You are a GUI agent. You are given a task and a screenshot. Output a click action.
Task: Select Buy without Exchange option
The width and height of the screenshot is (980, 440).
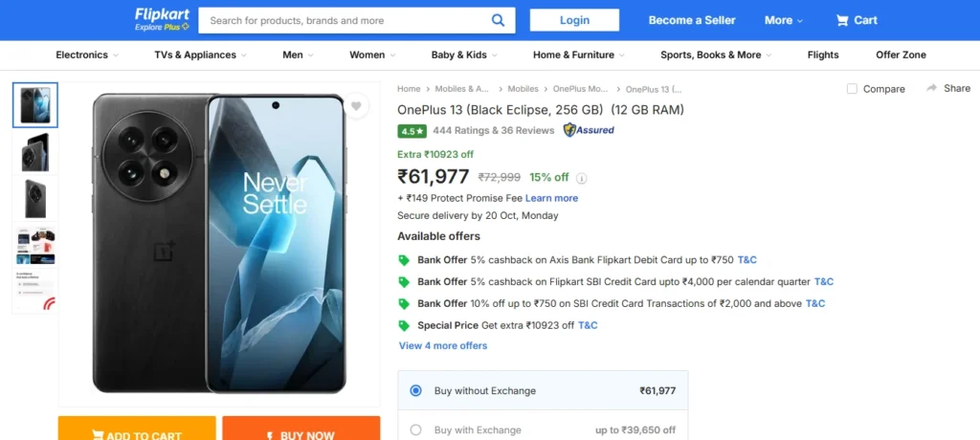[x=415, y=390]
